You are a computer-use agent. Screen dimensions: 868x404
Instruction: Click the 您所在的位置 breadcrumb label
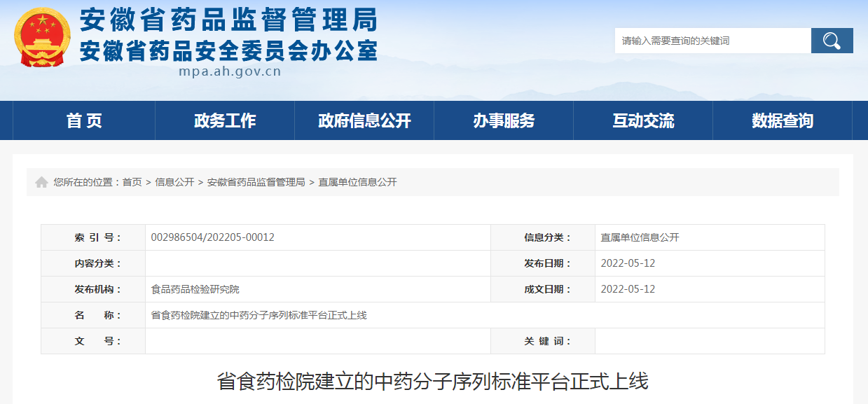tap(88, 182)
